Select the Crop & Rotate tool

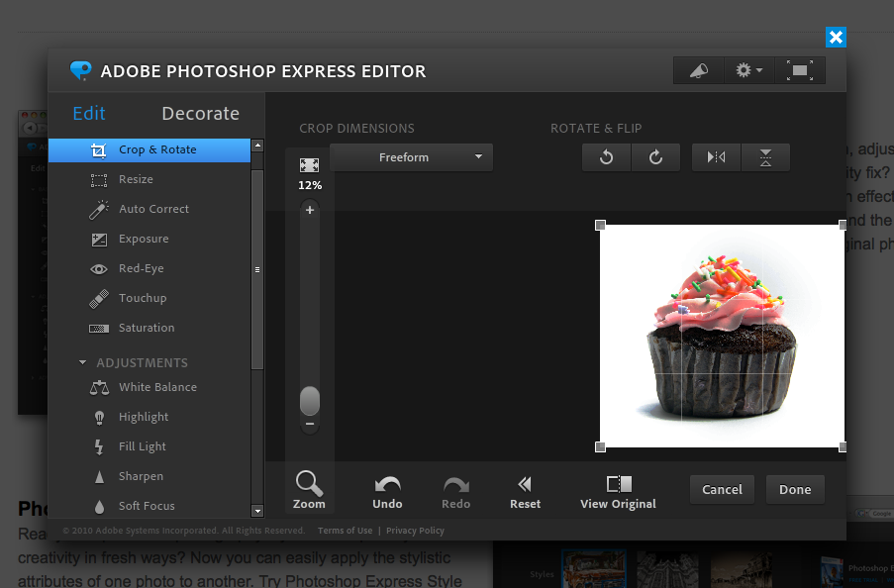(x=149, y=150)
